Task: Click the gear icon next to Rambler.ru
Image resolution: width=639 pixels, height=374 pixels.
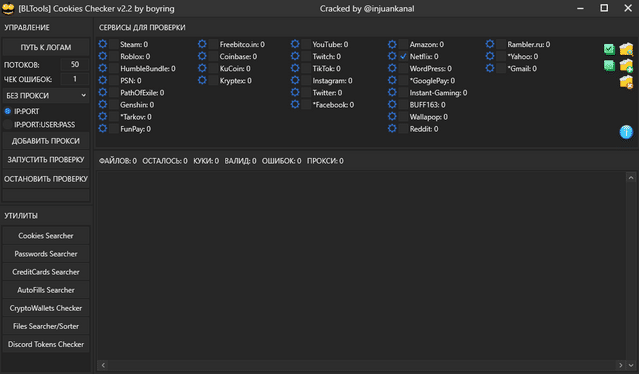Action: pos(490,44)
